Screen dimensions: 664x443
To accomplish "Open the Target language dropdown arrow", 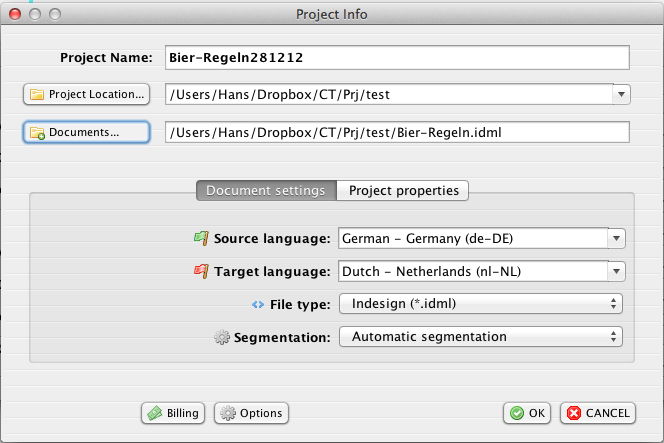I will [x=617, y=271].
